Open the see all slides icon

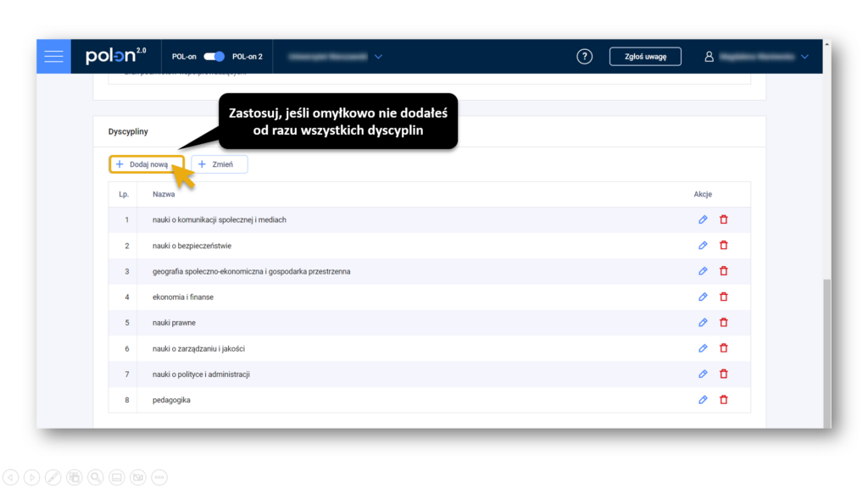point(75,477)
